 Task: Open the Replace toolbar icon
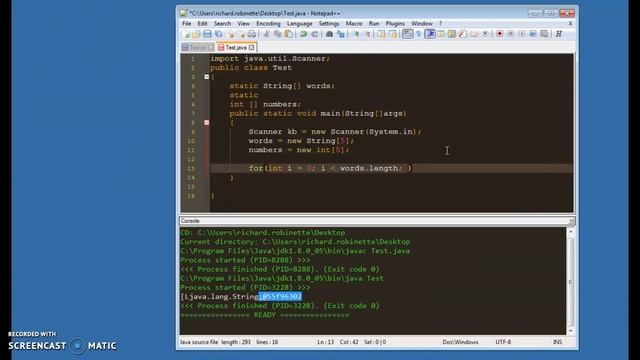[x=340, y=34]
